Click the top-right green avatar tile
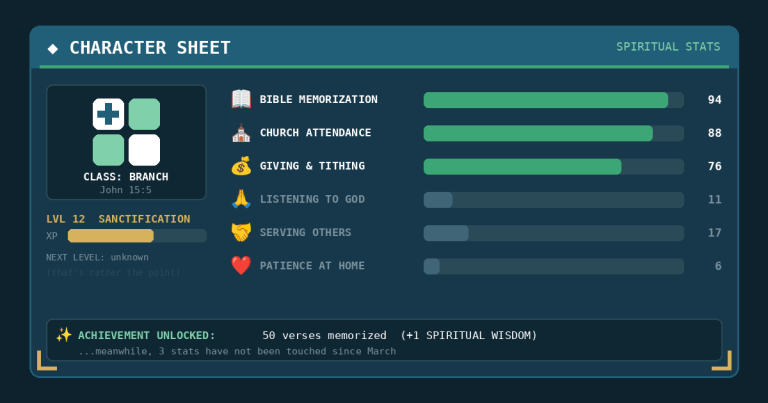 click(144, 114)
